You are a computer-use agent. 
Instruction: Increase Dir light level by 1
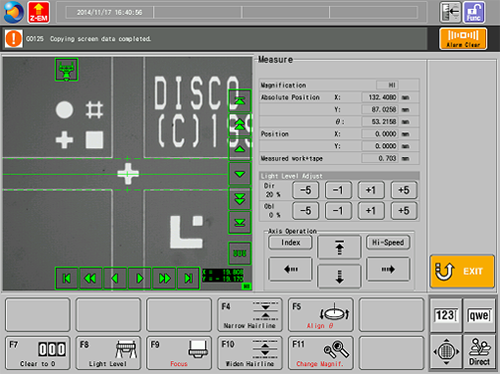pyautogui.click(x=371, y=190)
